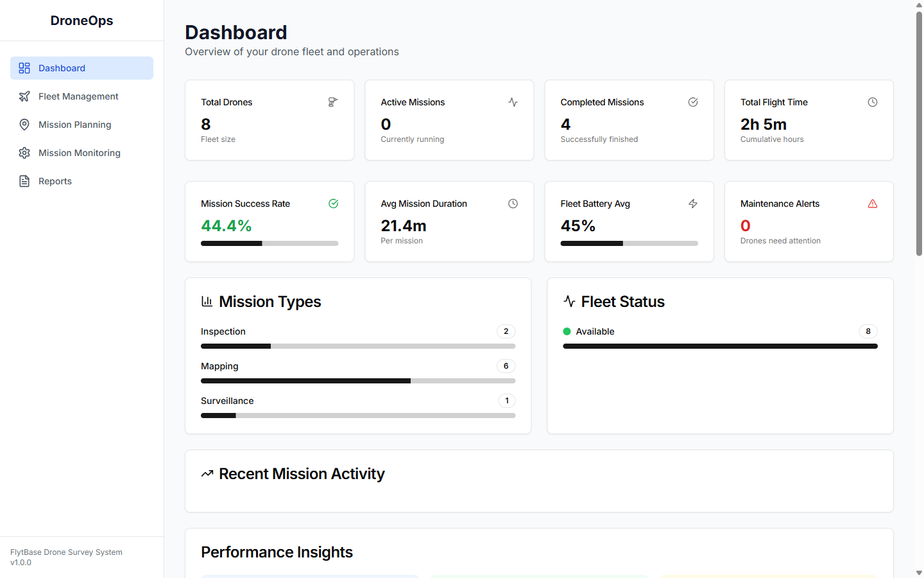The width and height of the screenshot is (924, 578).
Task: Click the Fleet Management plane icon
Action: [24, 96]
